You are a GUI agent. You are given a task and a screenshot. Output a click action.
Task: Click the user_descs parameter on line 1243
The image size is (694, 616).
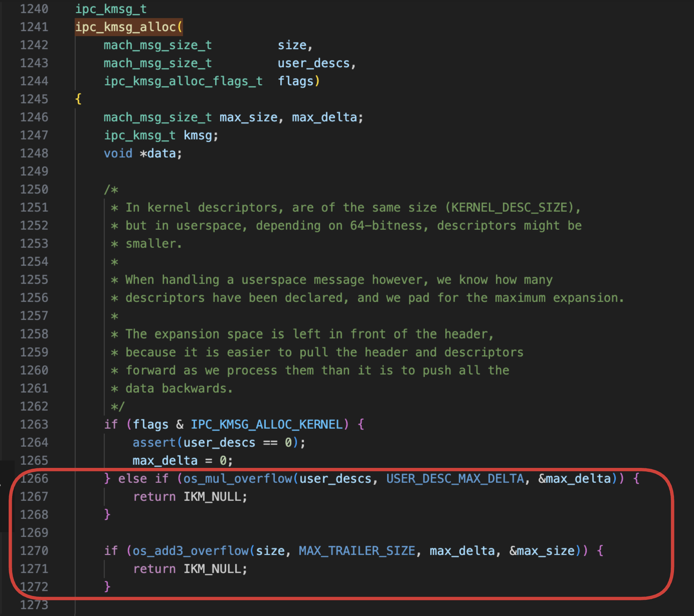[x=314, y=63]
